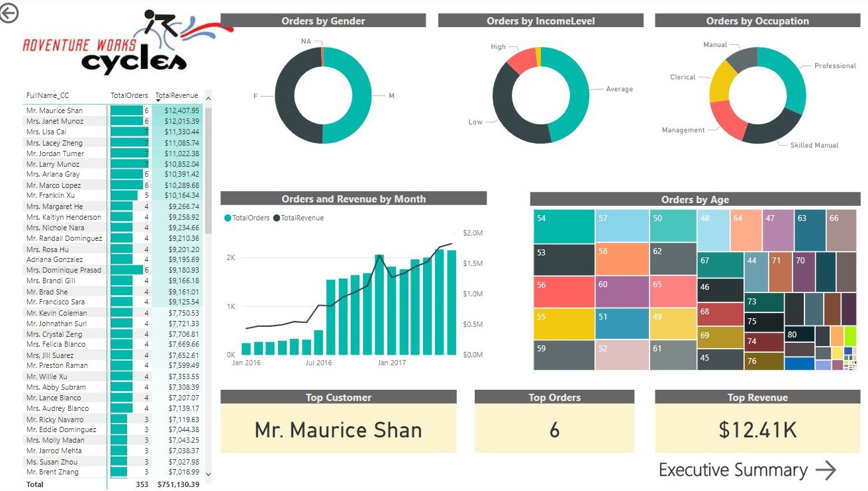Select the red High income donut segment

tap(520, 60)
